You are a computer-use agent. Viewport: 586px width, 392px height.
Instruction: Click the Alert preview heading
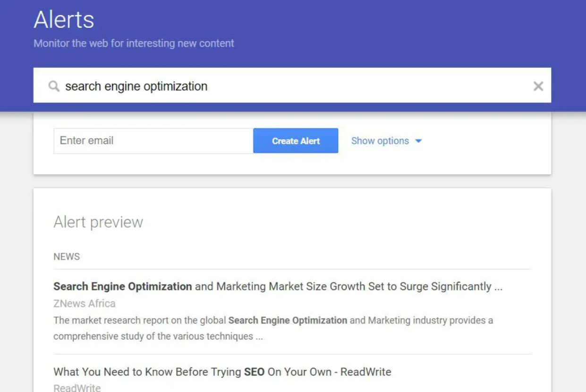98,222
